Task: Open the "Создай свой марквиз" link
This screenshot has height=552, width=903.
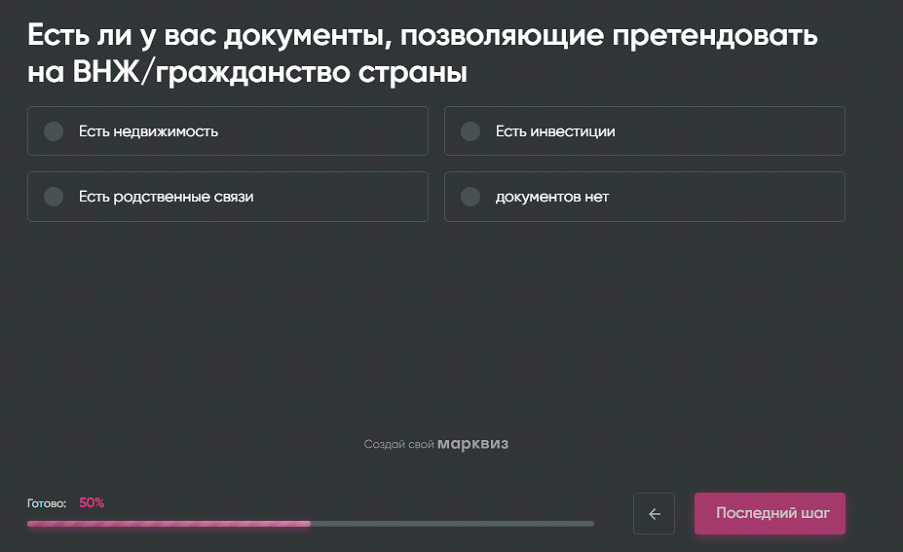Action: 436,444
